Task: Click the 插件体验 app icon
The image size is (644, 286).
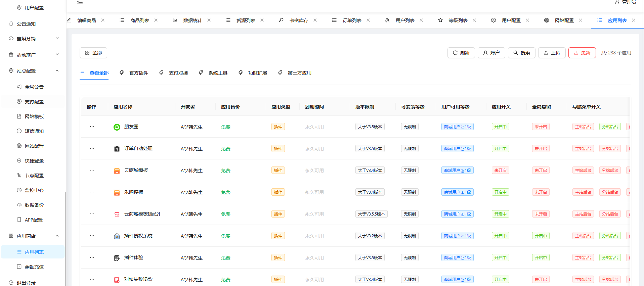Action: [117, 258]
